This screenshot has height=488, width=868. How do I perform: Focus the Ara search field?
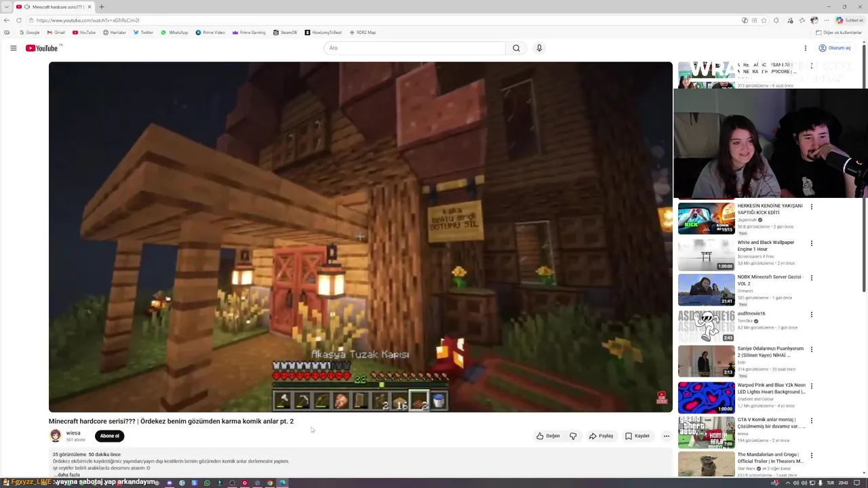pyautogui.click(x=414, y=48)
